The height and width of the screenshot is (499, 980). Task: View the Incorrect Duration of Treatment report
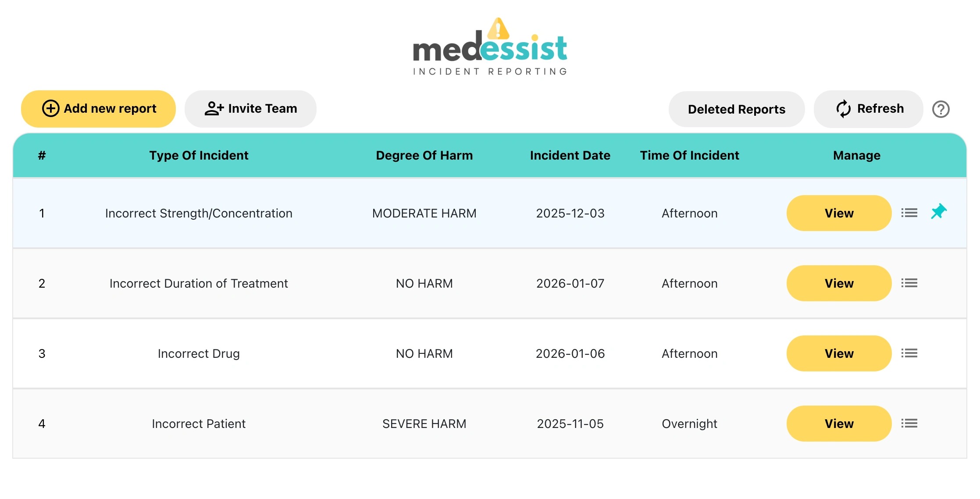[x=839, y=283]
